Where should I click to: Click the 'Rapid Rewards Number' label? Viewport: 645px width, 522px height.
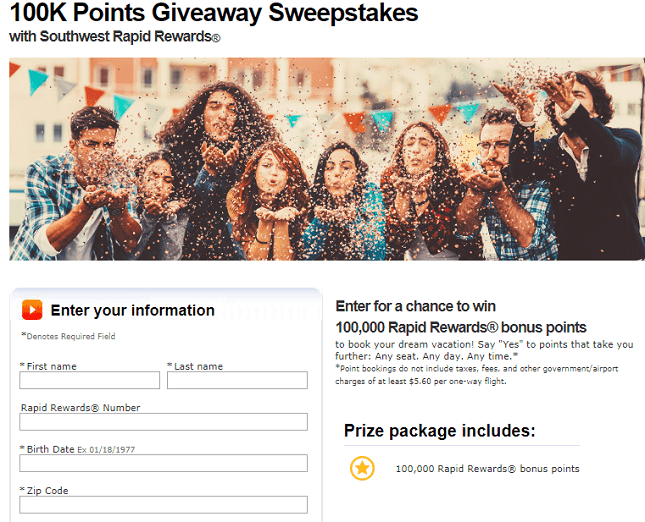pyautogui.click(x=81, y=408)
